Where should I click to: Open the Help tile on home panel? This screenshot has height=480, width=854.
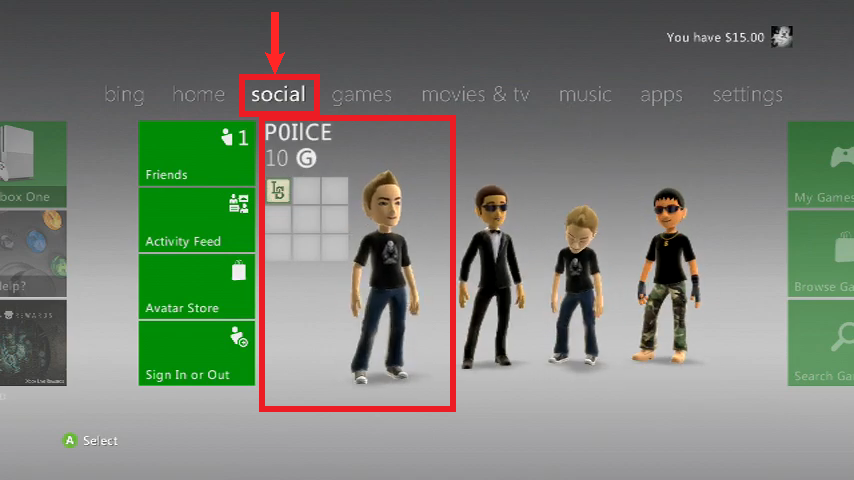point(33,254)
